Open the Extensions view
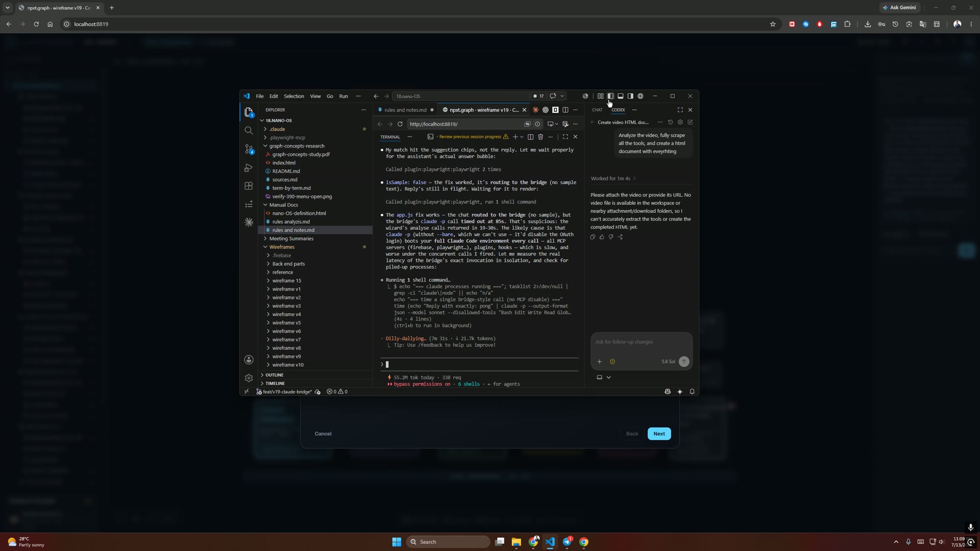This screenshot has width=980, height=551. pos(249,186)
